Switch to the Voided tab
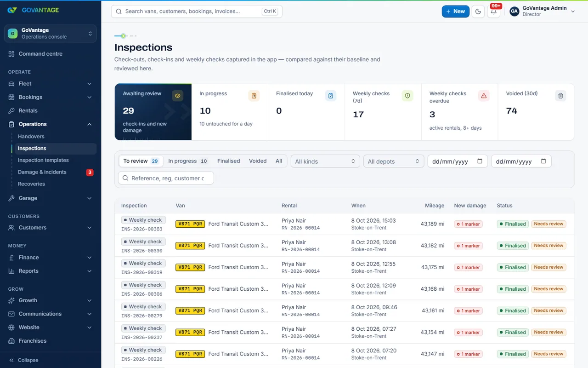 coord(258,161)
